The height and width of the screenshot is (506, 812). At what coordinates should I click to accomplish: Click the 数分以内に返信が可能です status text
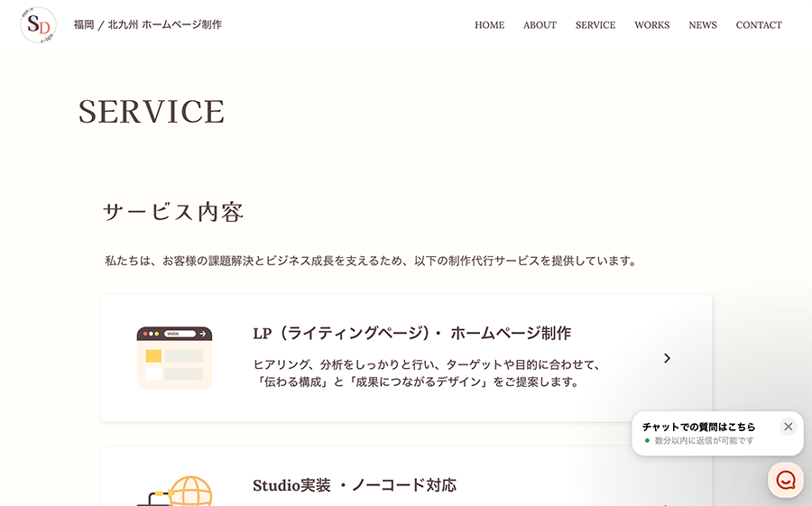point(704,441)
